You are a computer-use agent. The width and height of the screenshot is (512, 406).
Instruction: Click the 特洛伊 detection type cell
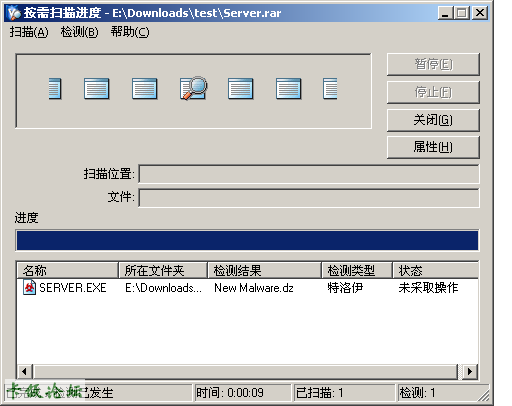point(345,288)
